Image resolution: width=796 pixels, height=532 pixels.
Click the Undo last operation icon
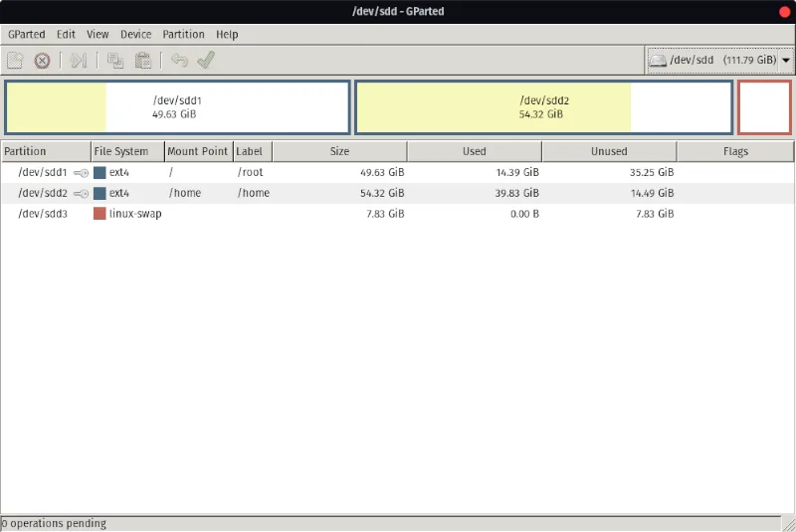[x=179, y=61]
